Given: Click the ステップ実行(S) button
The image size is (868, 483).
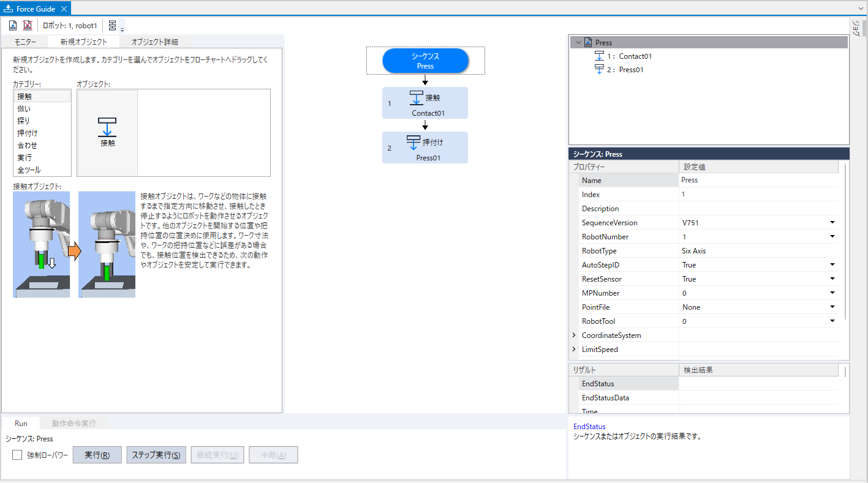Looking at the screenshot, I should 156,455.
